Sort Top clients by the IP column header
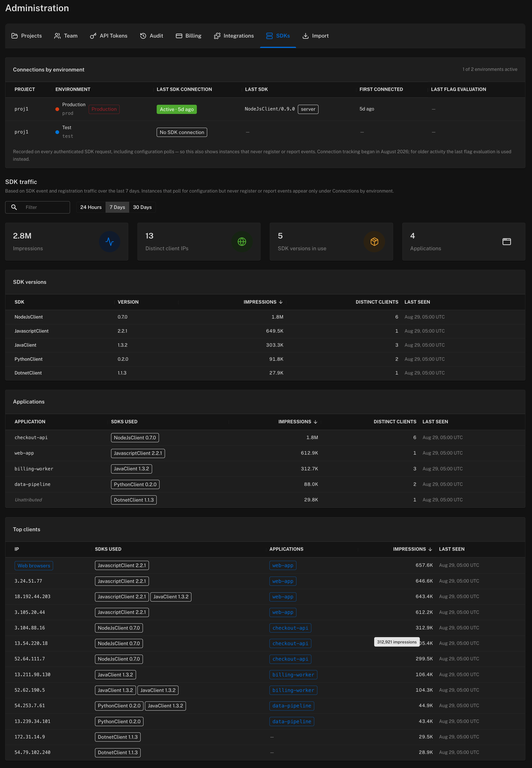The height and width of the screenshot is (768, 532). (17, 549)
